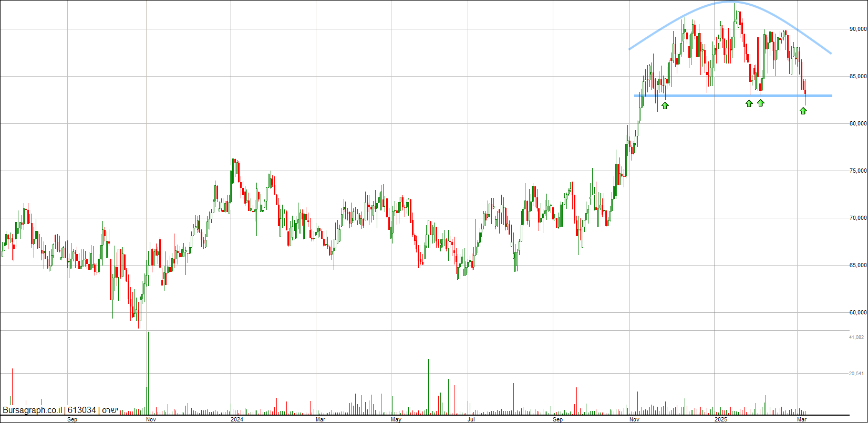Click the 80,000 price axis label
The width and height of the screenshot is (868, 423).
(857, 124)
